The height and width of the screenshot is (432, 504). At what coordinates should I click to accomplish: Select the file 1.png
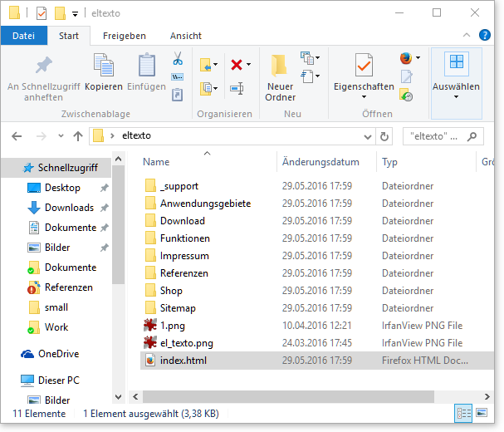(x=173, y=326)
